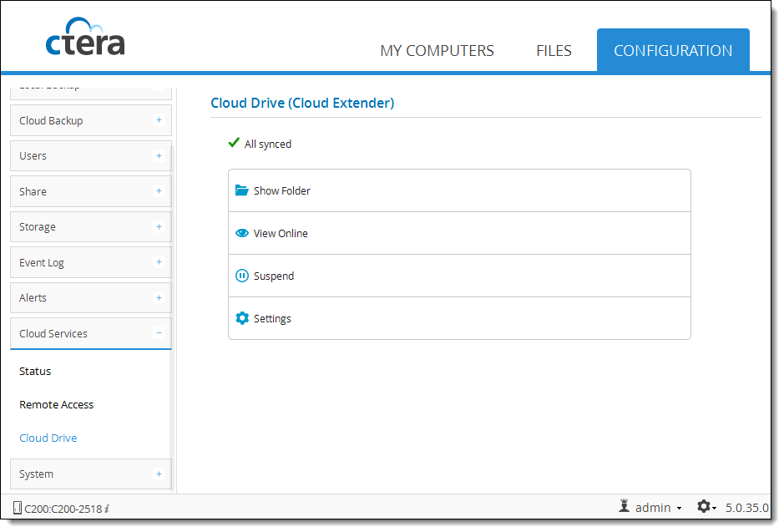Screen dimensions: 784x532
Task: Click the admin user icon
Action: point(624,506)
